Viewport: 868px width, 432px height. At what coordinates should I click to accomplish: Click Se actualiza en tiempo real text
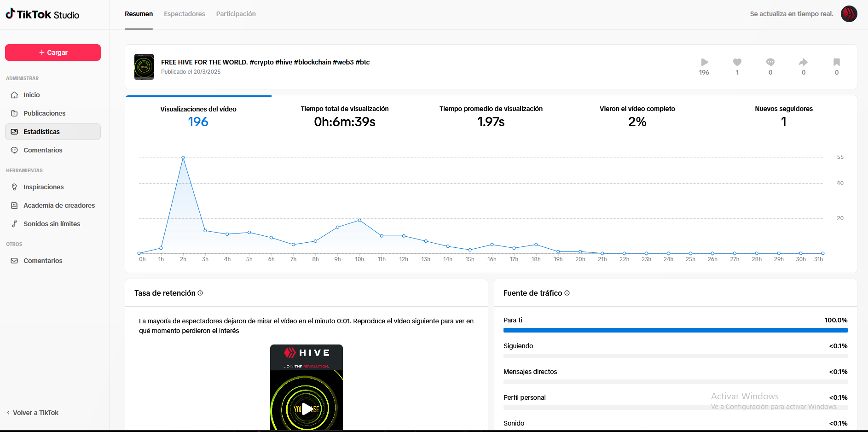click(792, 14)
